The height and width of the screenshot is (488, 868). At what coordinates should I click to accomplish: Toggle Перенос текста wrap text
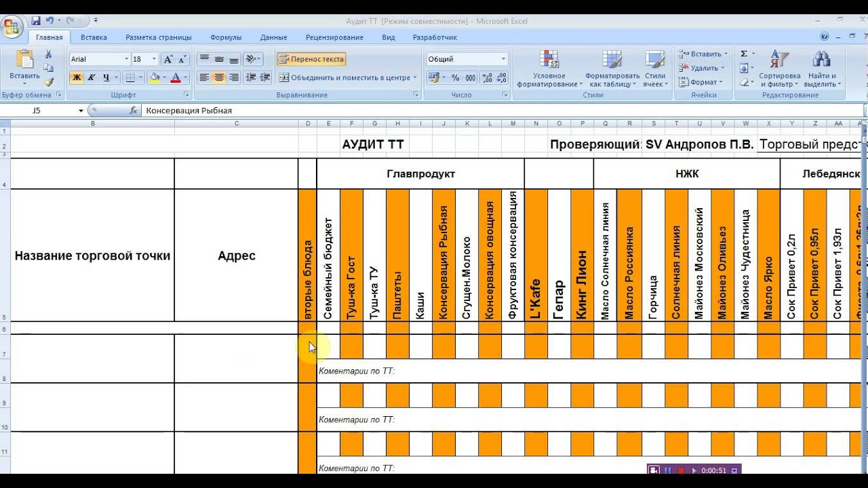[x=311, y=59]
